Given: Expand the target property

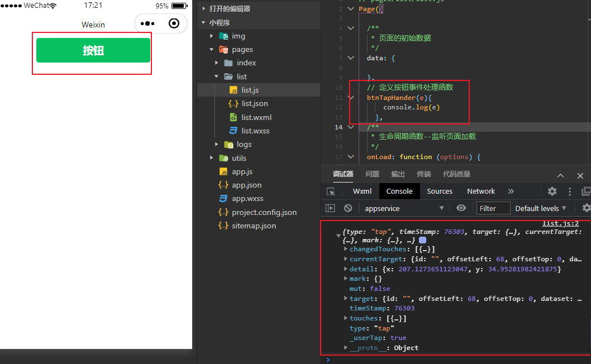Looking at the screenshot, I should [x=346, y=298].
